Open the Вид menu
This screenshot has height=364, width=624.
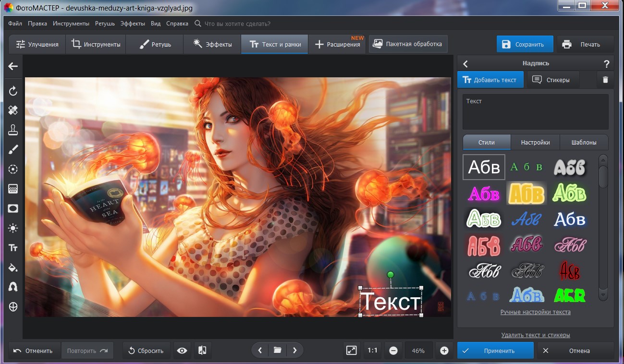tap(156, 24)
